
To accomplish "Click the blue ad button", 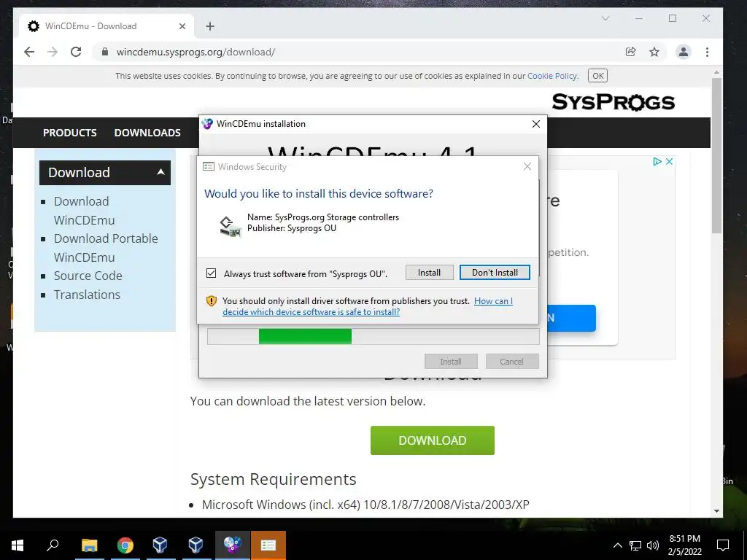I will (x=571, y=318).
